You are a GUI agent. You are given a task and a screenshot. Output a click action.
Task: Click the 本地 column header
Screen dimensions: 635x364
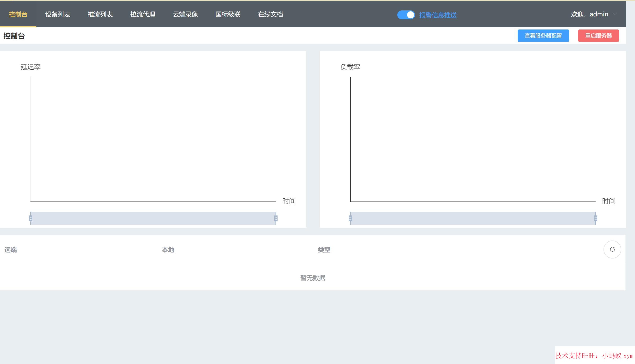pyautogui.click(x=168, y=250)
